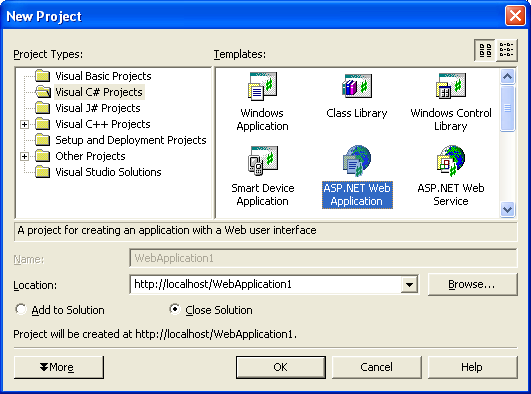531x394 pixels.
Task: Click the disabled Name field WebApplication1
Action: pyautogui.click(x=323, y=258)
